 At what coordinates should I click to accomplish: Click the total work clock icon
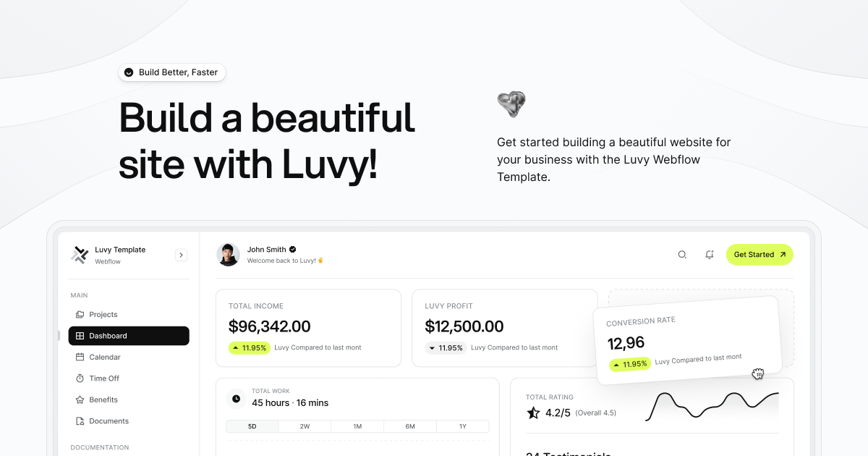click(x=235, y=397)
